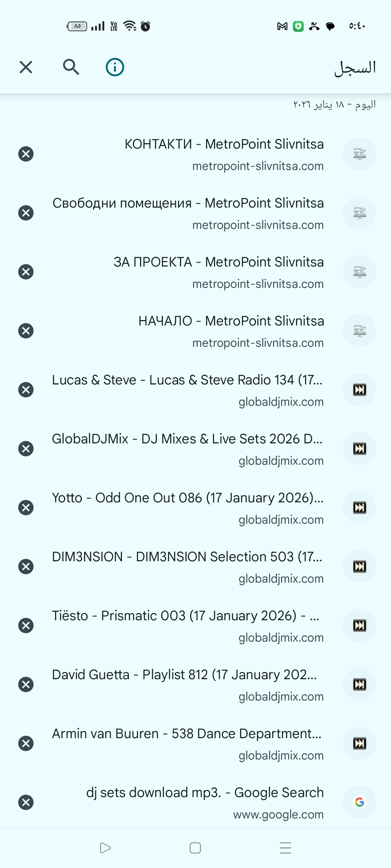Open David Guetta Playlist 812 entry
The height and width of the screenshot is (868, 391).
tap(195, 684)
